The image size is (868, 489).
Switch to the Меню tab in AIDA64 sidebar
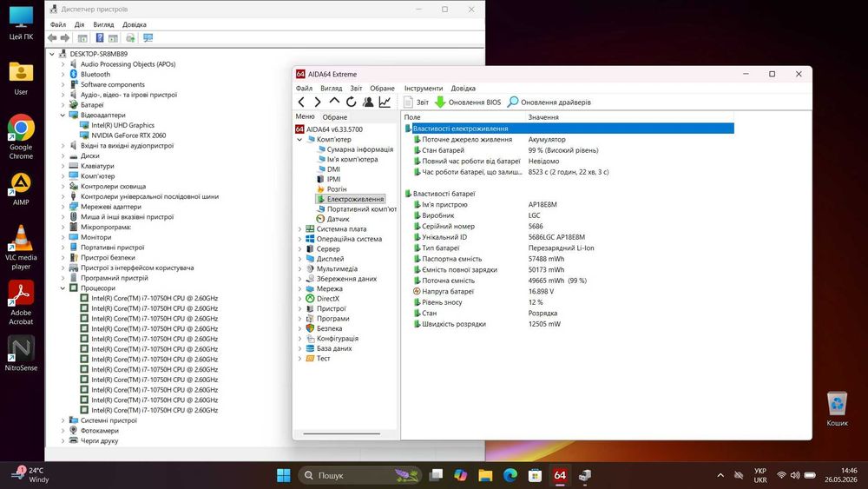305,116
